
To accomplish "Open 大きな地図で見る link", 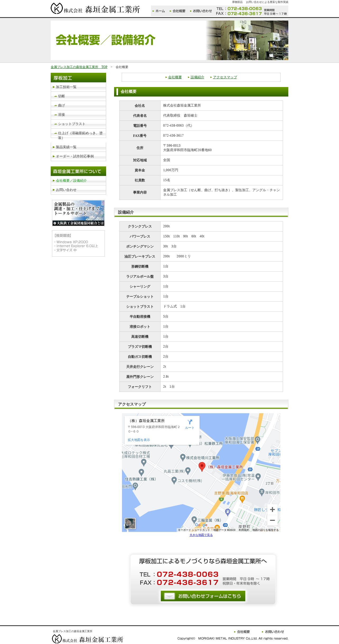I will [x=201, y=535].
